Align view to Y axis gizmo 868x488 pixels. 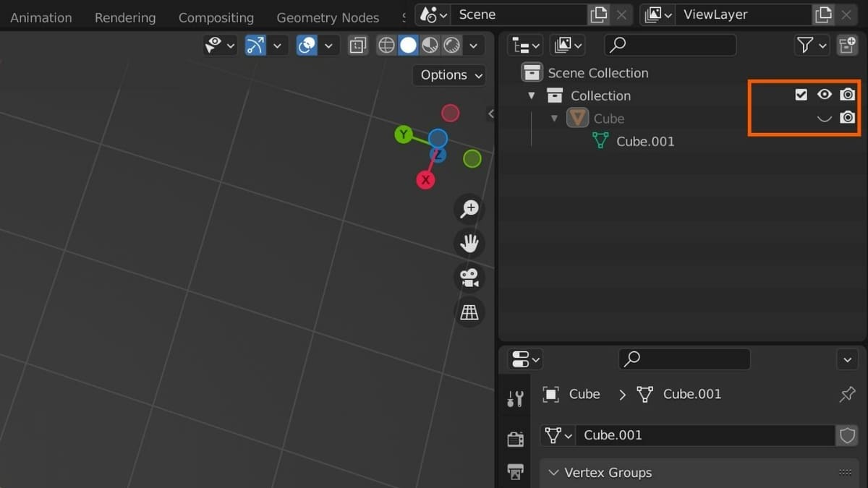pyautogui.click(x=404, y=134)
